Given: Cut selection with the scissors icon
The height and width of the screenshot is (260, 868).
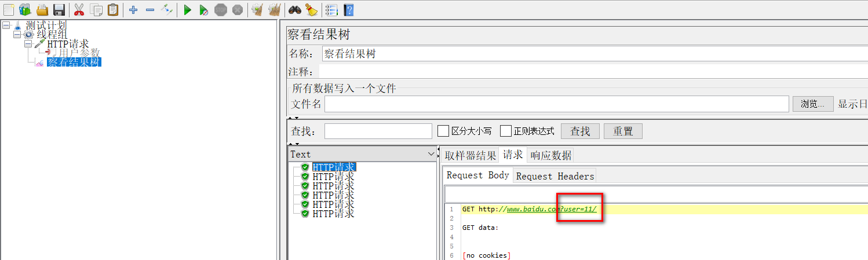Looking at the screenshot, I should 79,9.
